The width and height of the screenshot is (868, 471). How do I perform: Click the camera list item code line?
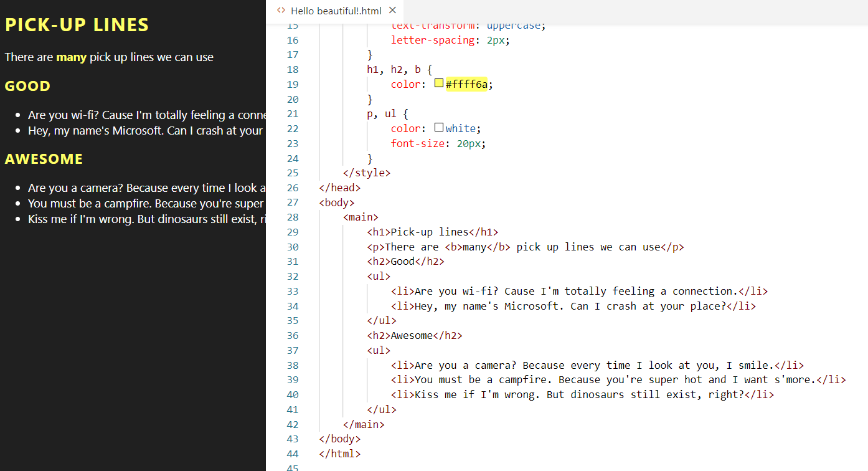(x=598, y=366)
